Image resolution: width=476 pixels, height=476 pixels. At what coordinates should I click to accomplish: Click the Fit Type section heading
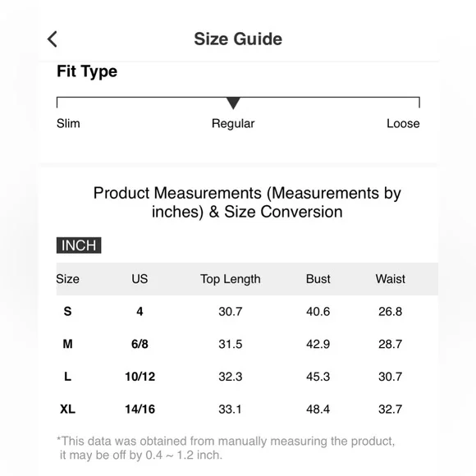point(87,71)
